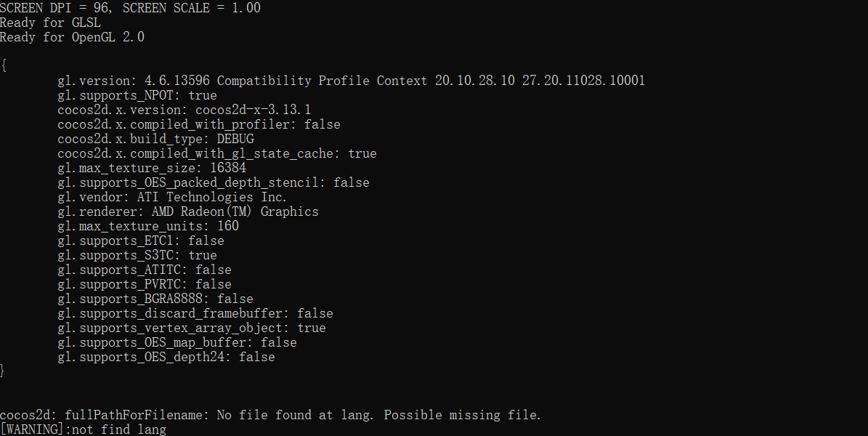Click the gl.version line

click(x=351, y=81)
